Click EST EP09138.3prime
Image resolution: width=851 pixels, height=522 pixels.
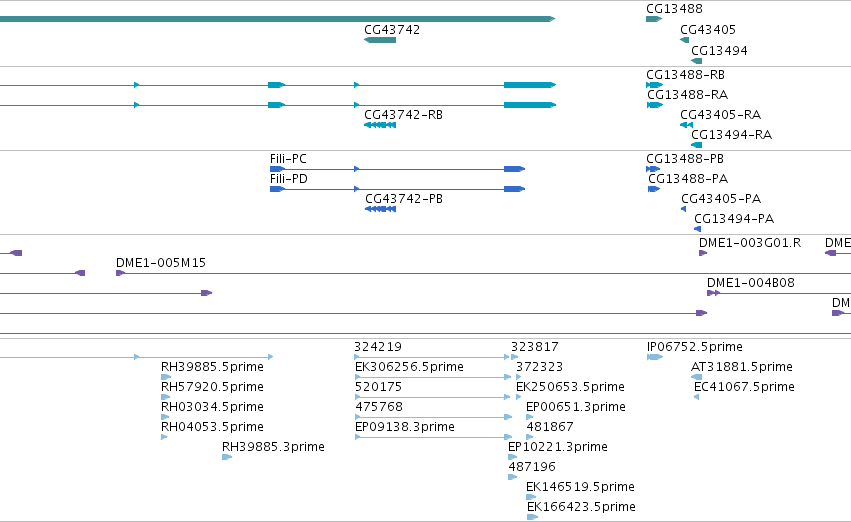pyautogui.click(x=404, y=428)
